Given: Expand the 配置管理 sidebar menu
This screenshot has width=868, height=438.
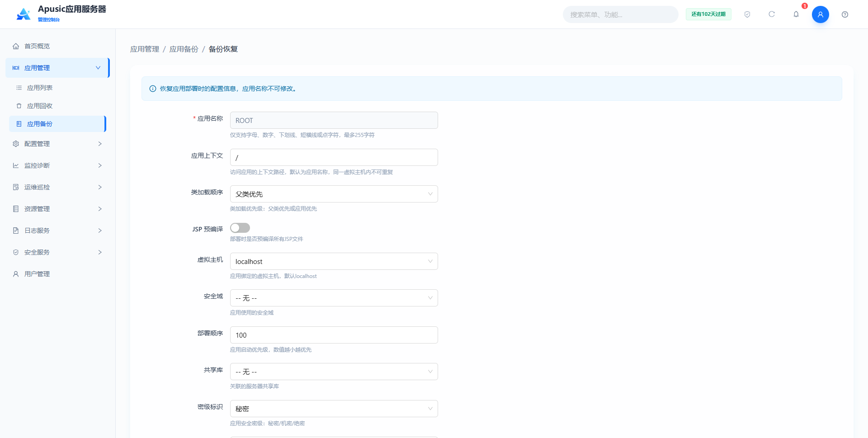Looking at the screenshot, I should click(57, 144).
